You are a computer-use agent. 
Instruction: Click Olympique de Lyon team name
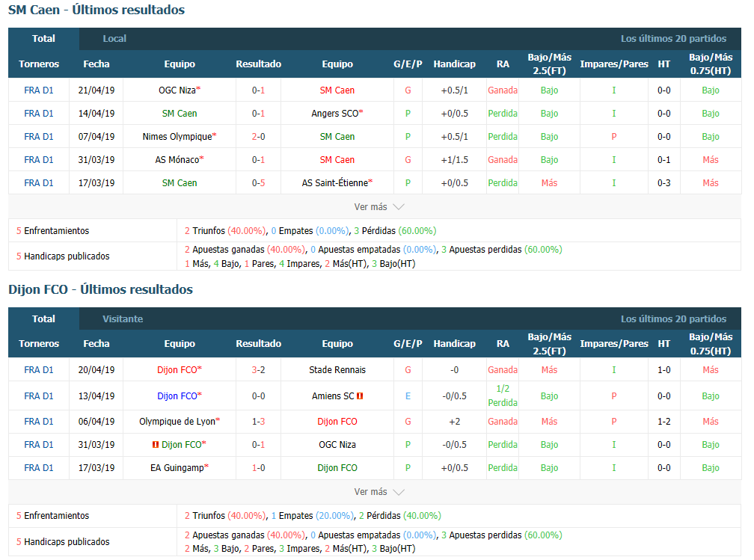(x=177, y=422)
